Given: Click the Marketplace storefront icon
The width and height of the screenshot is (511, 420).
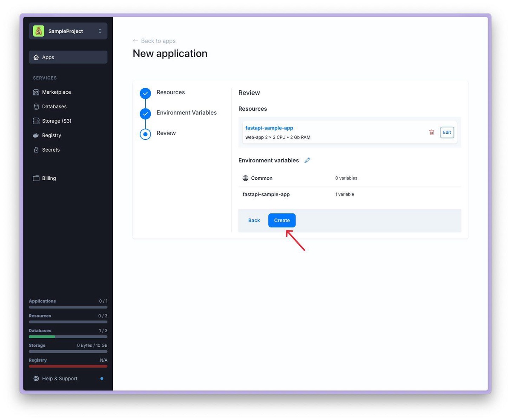Looking at the screenshot, I should point(36,92).
